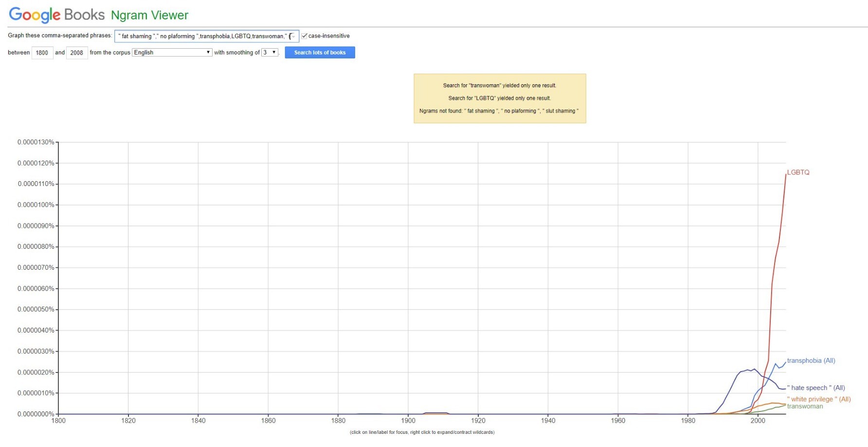868x447 pixels.
Task: Click the transwoman one-result notice message
Action: tap(499, 86)
